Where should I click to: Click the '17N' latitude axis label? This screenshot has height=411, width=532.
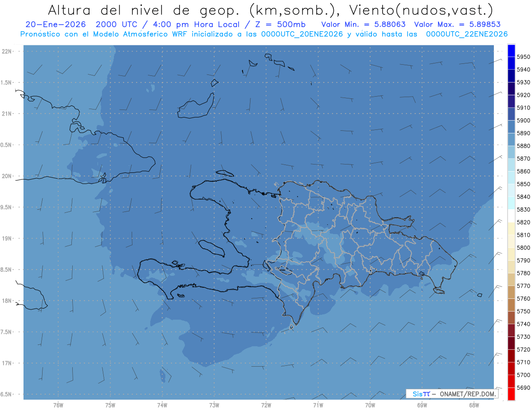pos(7,363)
